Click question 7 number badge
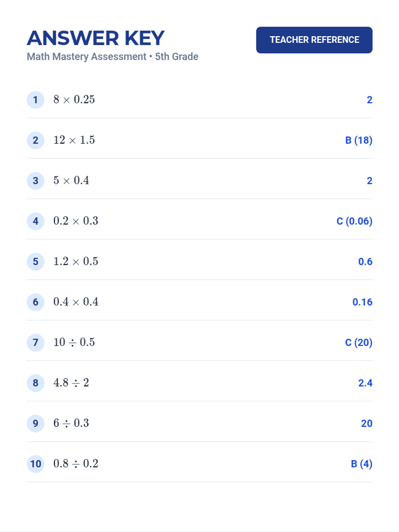The height and width of the screenshot is (532, 399). (x=36, y=342)
